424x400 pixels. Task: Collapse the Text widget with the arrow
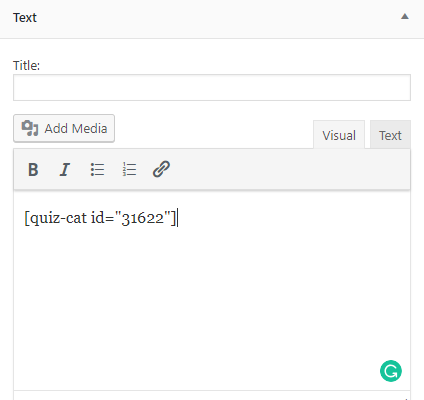(x=405, y=16)
